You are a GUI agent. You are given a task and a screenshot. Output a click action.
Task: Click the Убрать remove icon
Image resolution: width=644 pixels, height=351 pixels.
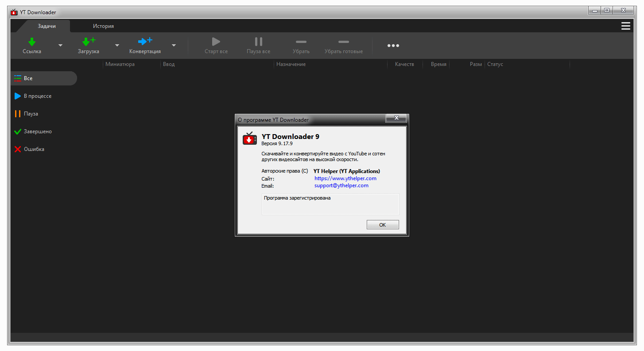[x=301, y=42]
